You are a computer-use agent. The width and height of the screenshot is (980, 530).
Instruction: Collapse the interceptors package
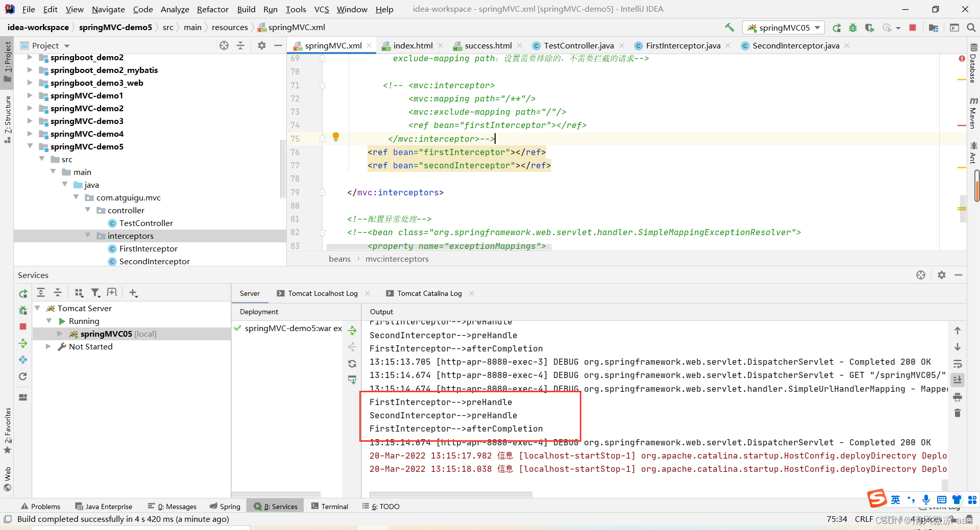pos(88,235)
